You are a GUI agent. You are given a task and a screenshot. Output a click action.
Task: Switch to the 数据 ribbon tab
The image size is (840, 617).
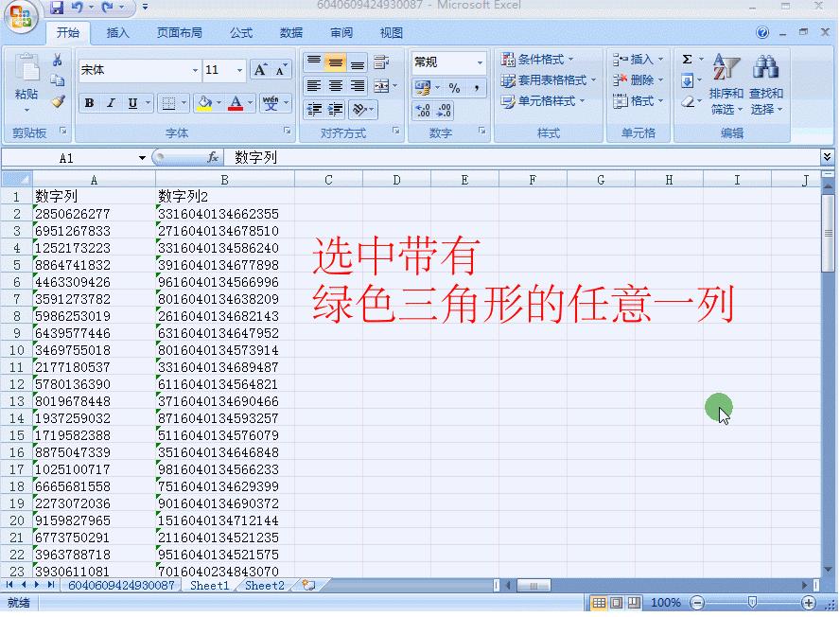289,31
